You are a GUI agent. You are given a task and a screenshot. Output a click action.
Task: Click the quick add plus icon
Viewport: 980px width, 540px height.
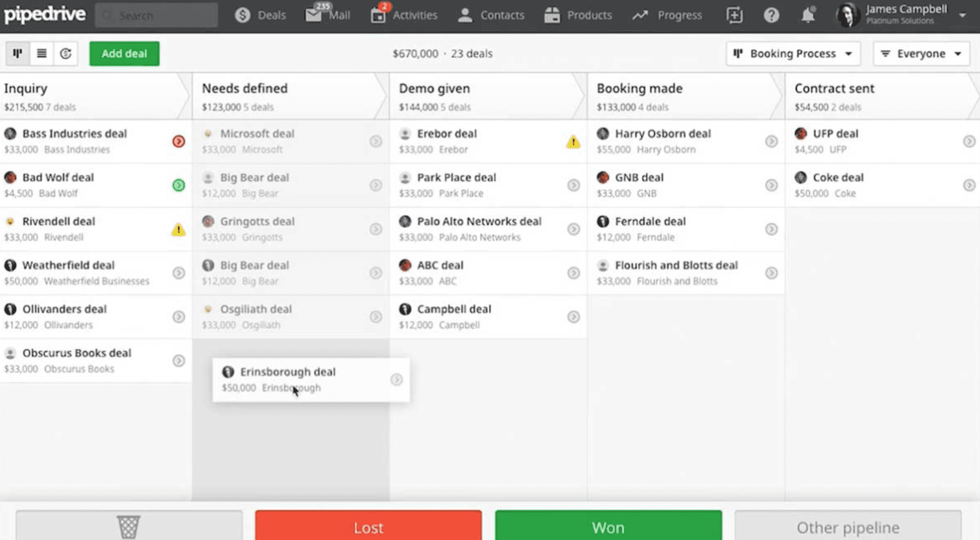click(x=734, y=15)
